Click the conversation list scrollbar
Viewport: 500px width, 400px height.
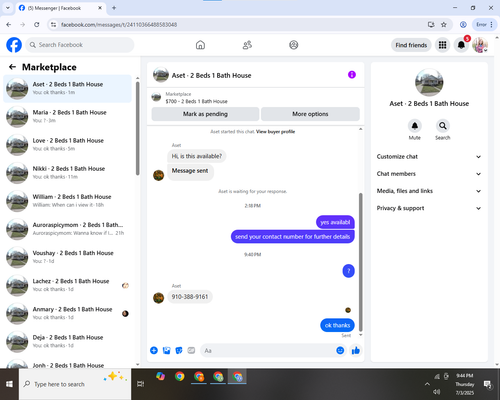point(137,128)
